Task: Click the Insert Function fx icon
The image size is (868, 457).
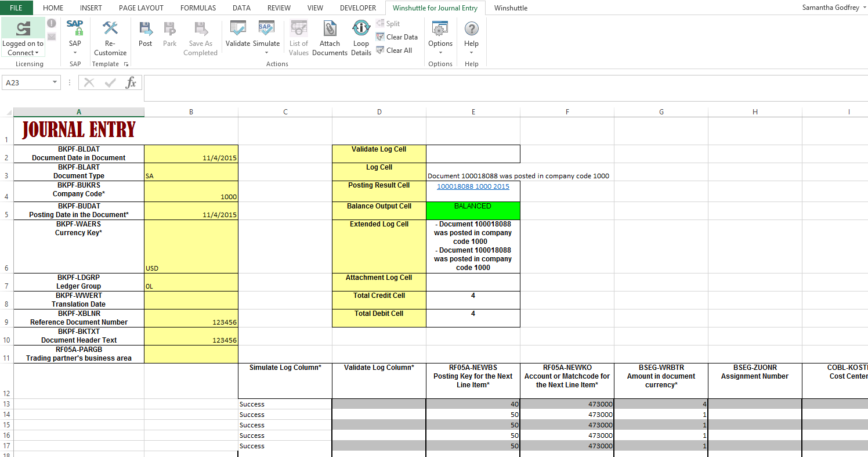Action: pos(132,82)
